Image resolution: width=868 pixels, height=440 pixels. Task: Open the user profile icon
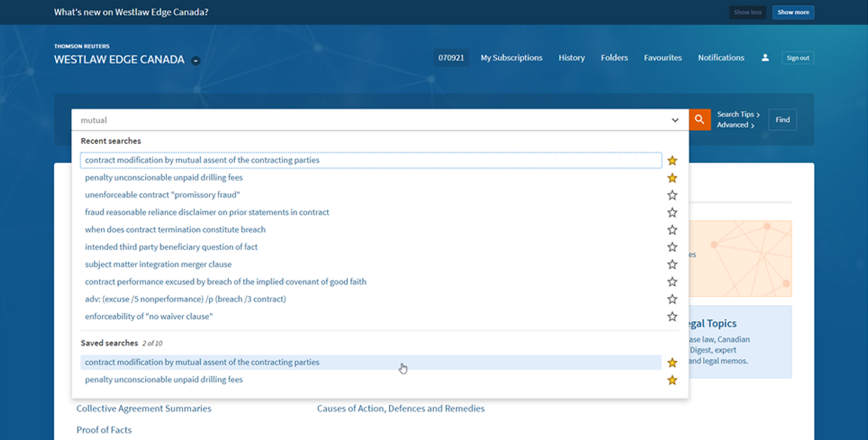tap(765, 58)
